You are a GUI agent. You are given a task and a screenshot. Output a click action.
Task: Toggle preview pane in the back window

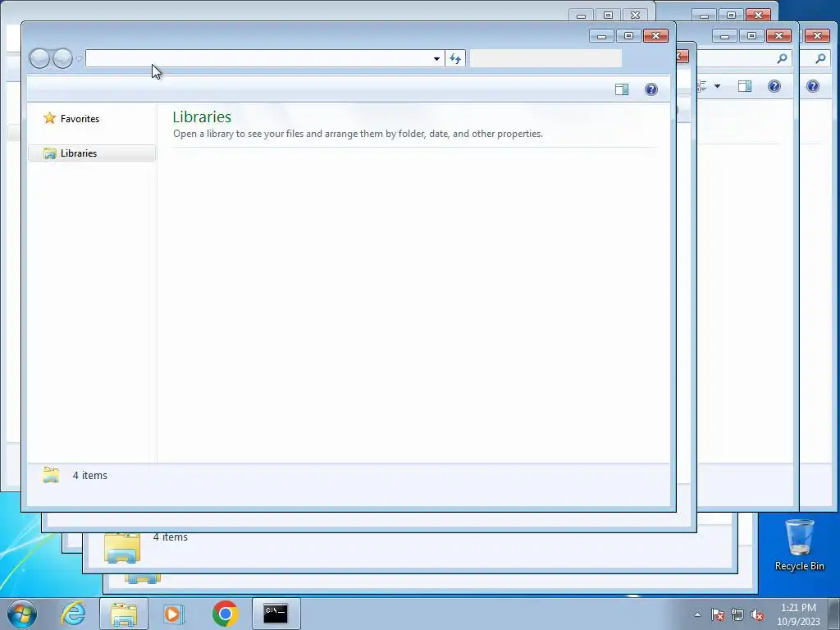(x=745, y=86)
